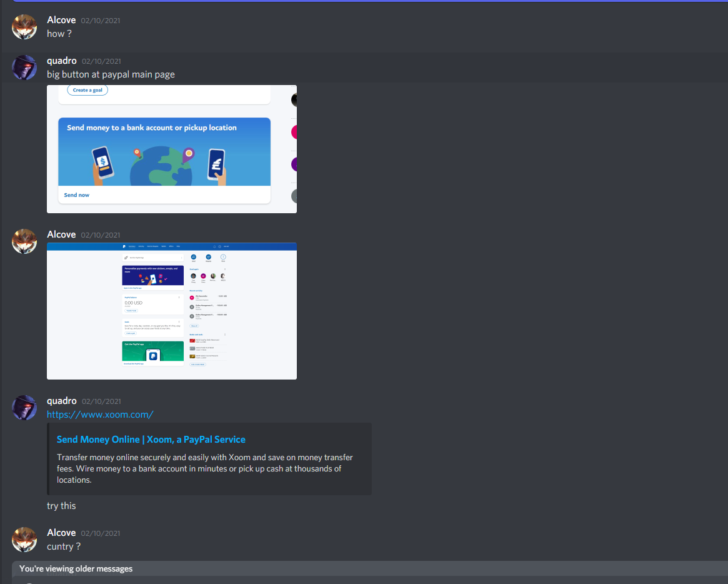The width and height of the screenshot is (728, 584).
Task: Open the xoom.com hyperlink
Action: click(100, 415)
